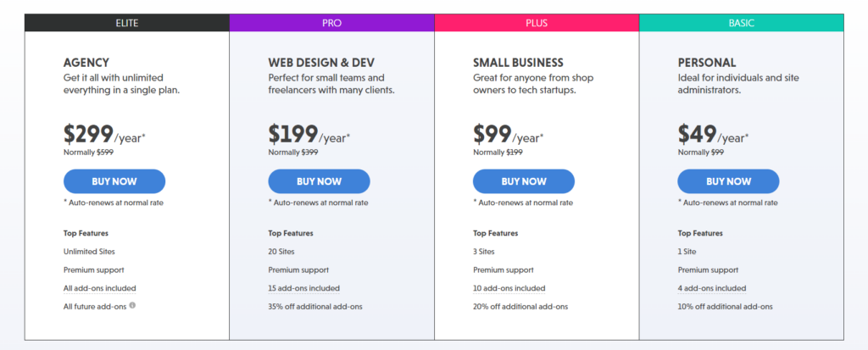Buy the Agency plan for $299
Screen dimensions: 868x350
tap(114, 181)
